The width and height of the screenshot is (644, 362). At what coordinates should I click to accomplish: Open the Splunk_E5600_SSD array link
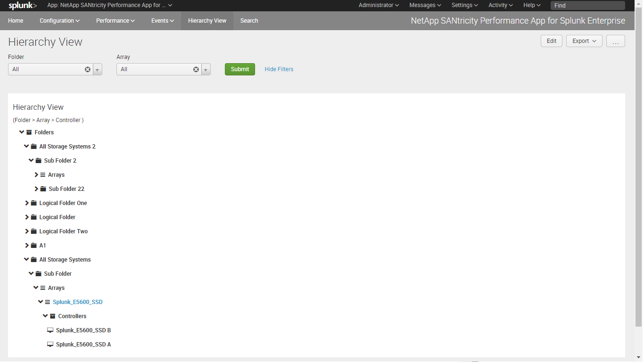click(x=78, y=302)
